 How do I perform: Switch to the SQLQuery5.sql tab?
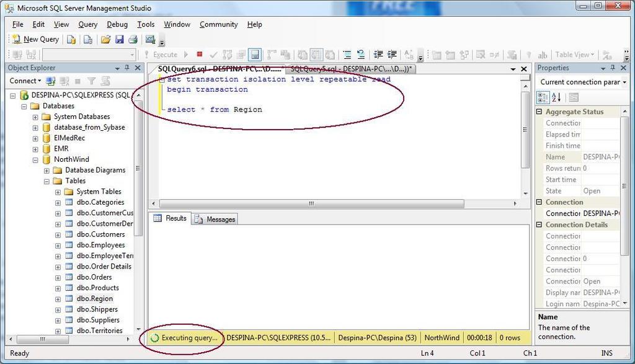[x=351, y=69]
